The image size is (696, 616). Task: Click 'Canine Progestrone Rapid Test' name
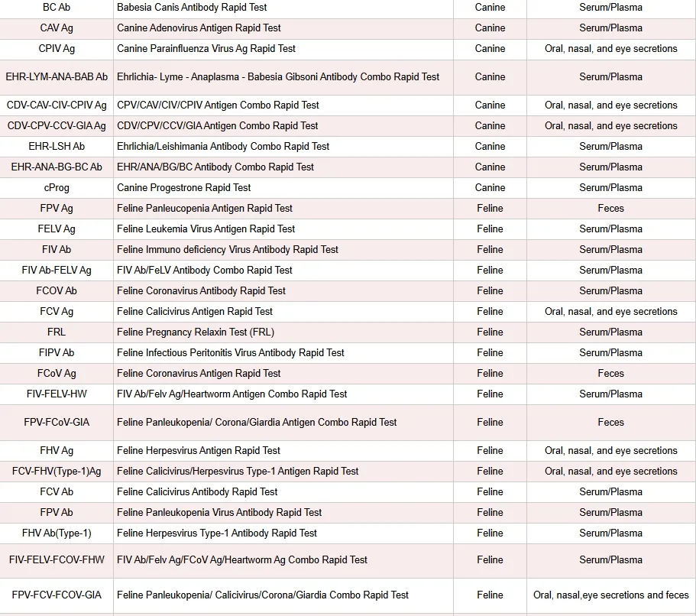point(183,188)
